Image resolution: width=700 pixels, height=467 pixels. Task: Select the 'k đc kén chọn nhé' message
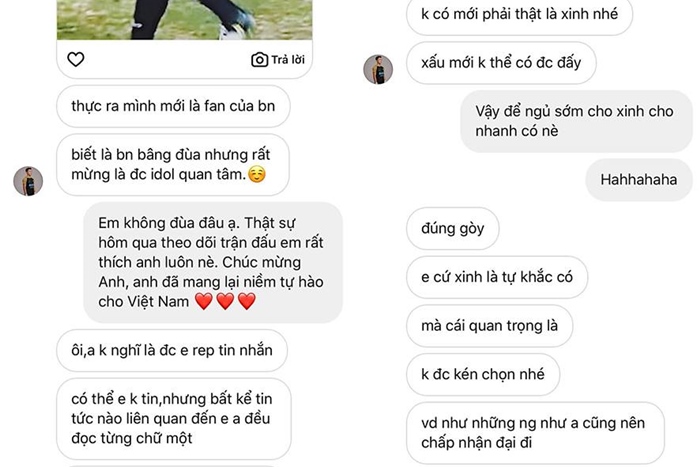click(483, 375)
